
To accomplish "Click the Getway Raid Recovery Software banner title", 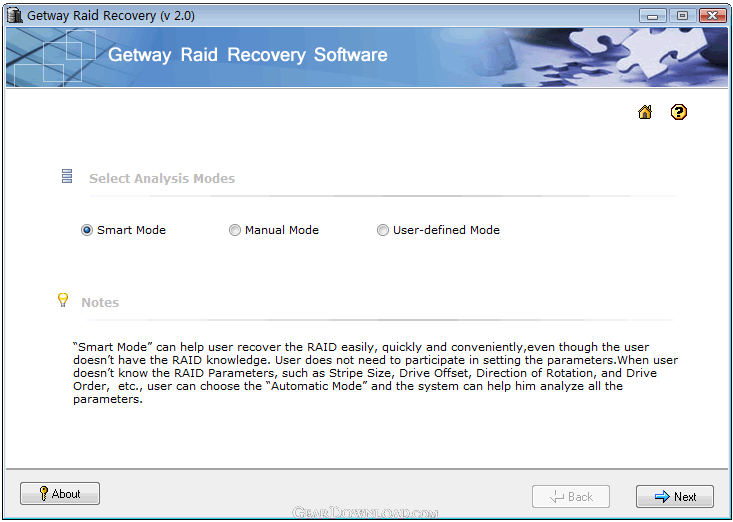I will click(x=247, y=55).
